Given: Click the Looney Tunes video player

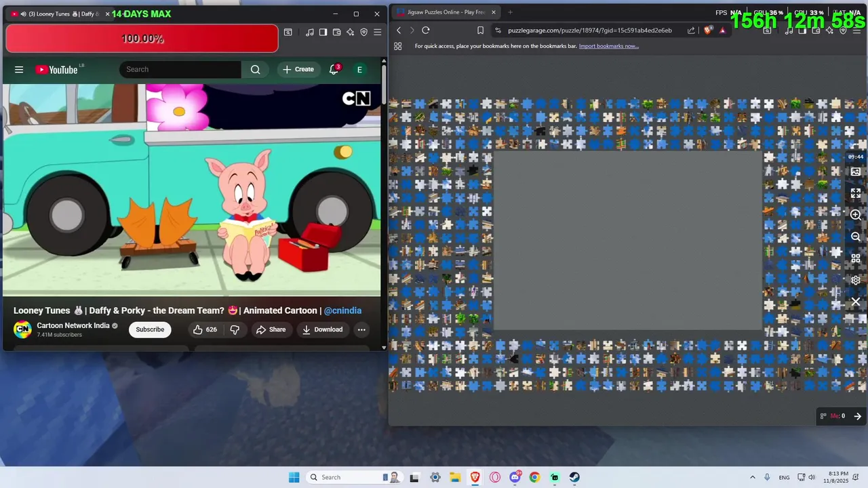Looking at the screenshot, I should coord(192,190).
